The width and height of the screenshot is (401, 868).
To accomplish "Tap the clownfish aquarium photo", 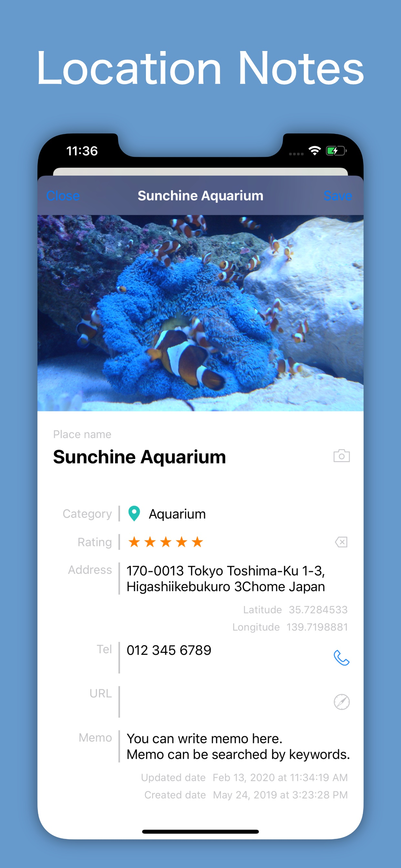I will pyautogui.click(x=200, y=313).
